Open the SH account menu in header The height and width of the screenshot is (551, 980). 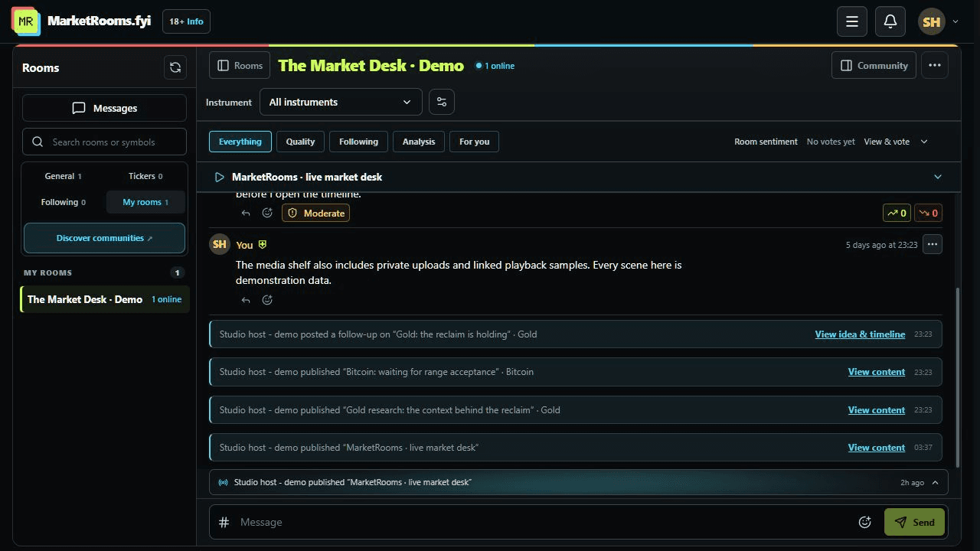[939, 21]
